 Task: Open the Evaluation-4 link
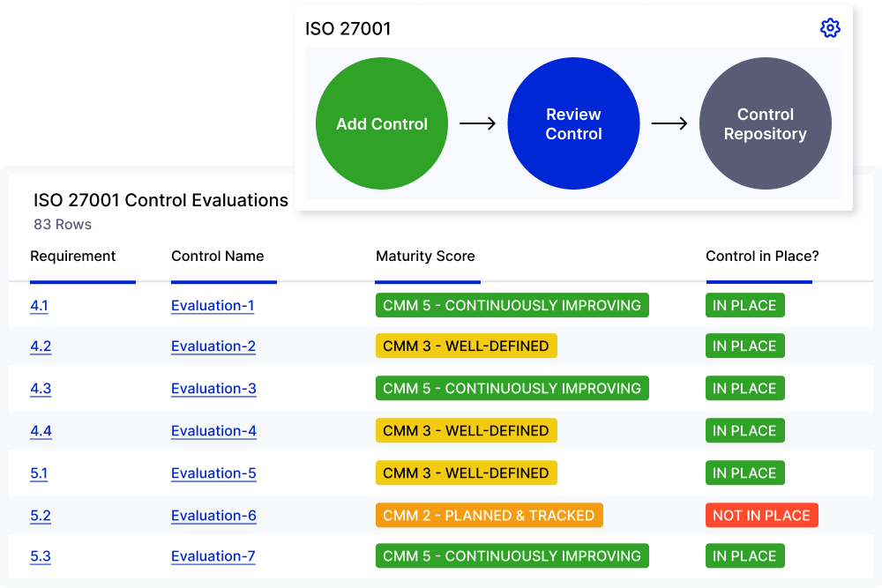point(213,430)
